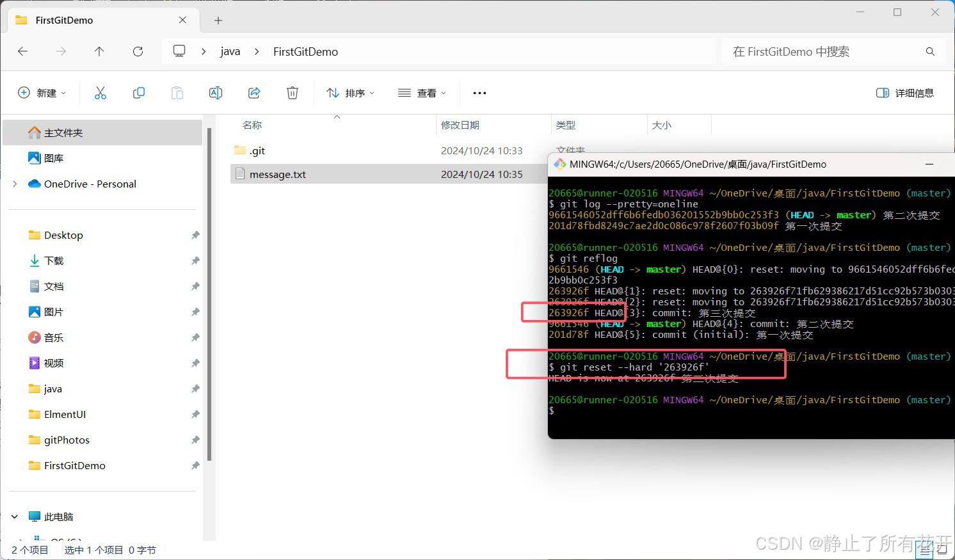
Task: Click the git reflog command line
Action: click(x=583, y=259)
